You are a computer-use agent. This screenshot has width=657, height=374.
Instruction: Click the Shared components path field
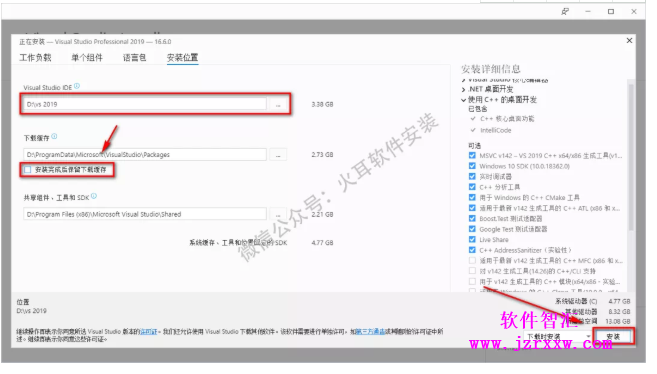pyautogui.click(x=145, y=214)
